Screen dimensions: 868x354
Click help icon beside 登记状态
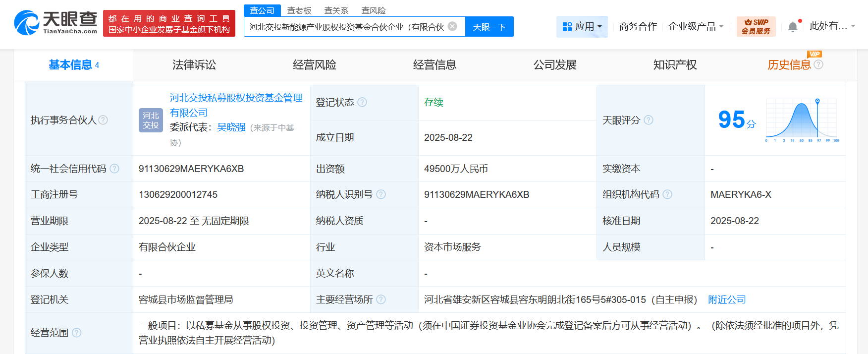point(362,102)
